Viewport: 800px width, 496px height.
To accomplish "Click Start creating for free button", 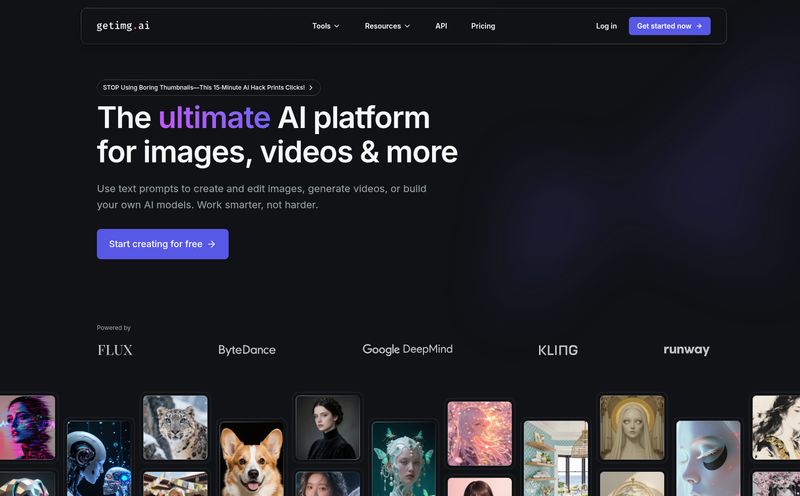I will click(163, 244).
